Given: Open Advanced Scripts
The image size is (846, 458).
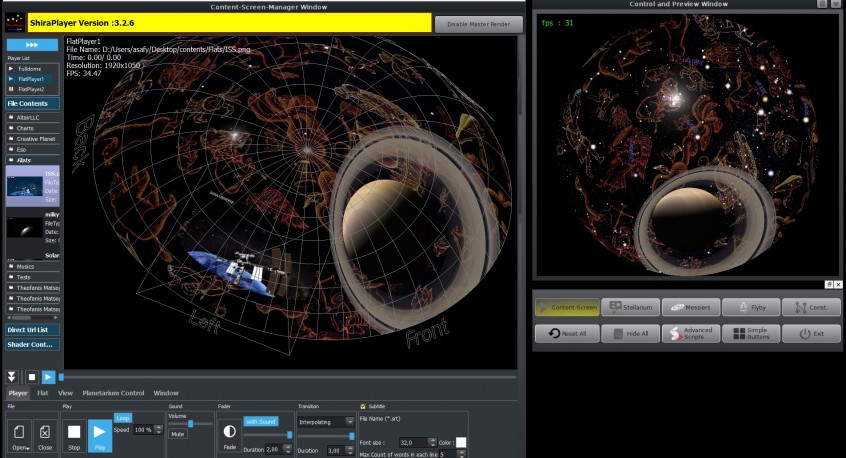Looking at the screenshot, I should coord(691,333).
